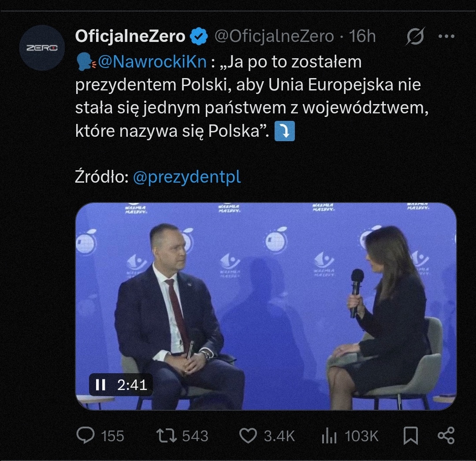Open the ZERO profile avatar

pos(42,48)
